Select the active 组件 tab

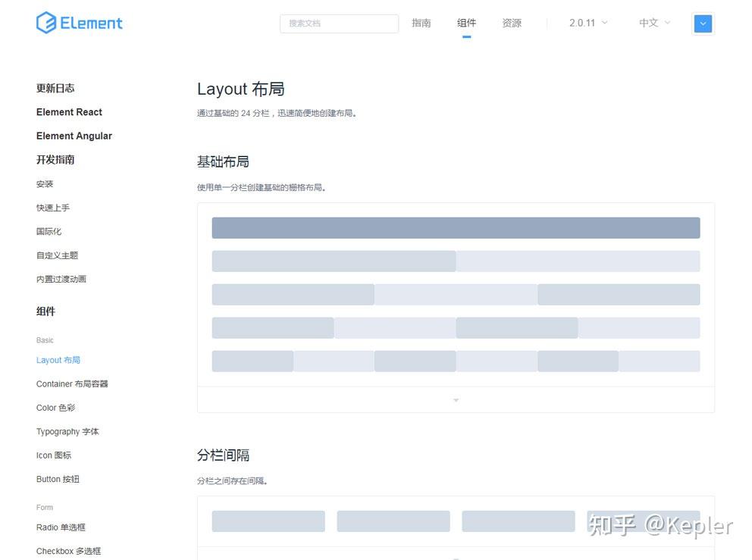pyautogui.click(x=467, y=23)
